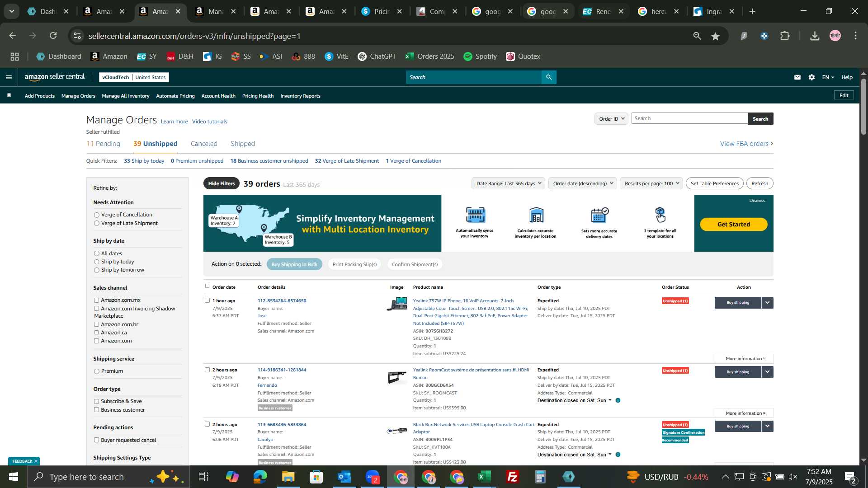Click the Hide Filters button
The height and width of the screenshot is (488, 868).
pos(222,183)
